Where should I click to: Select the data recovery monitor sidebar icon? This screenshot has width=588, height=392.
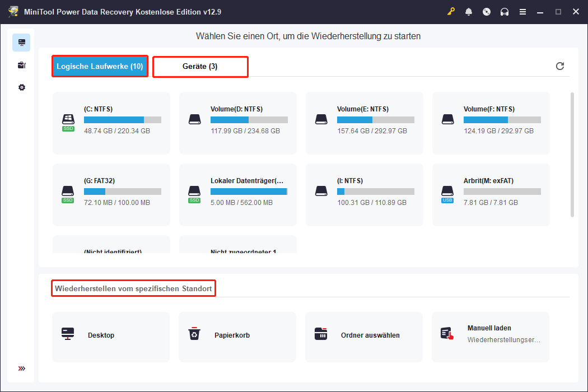tap(21, 43)
